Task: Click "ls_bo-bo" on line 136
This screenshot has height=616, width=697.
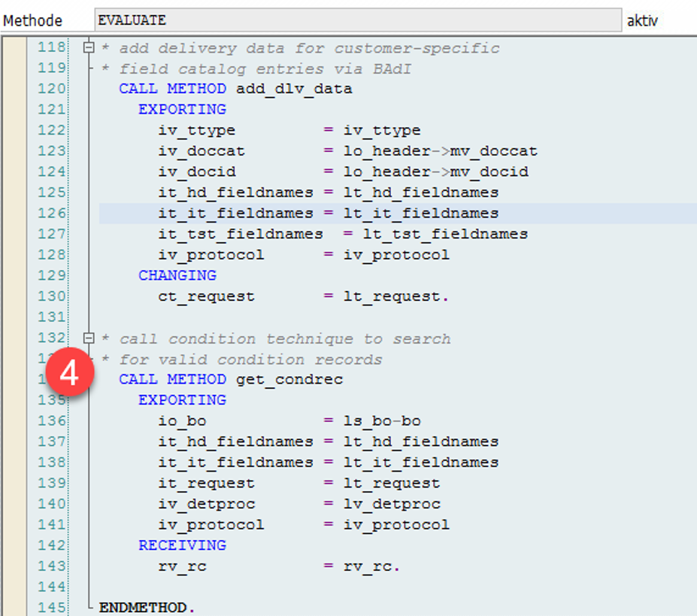Action: (x=382, y=420)
